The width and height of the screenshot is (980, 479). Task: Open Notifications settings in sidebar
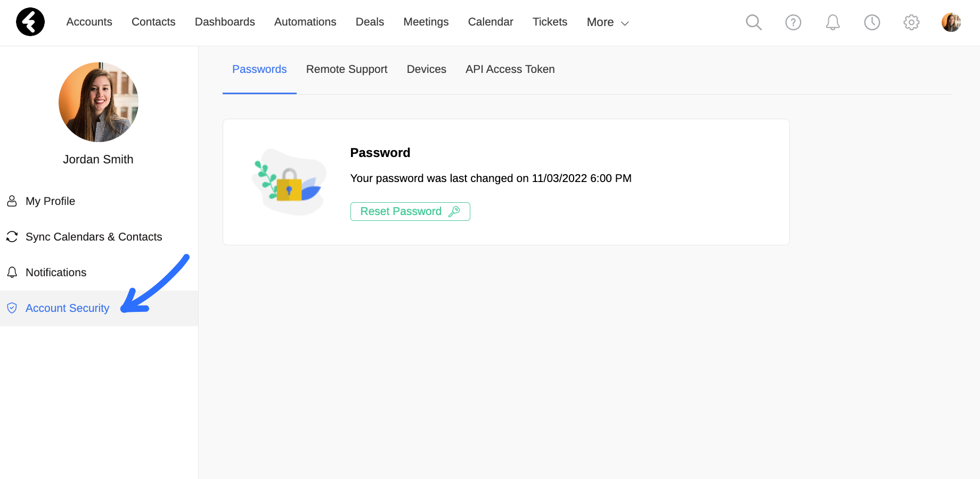coord(99,272)
